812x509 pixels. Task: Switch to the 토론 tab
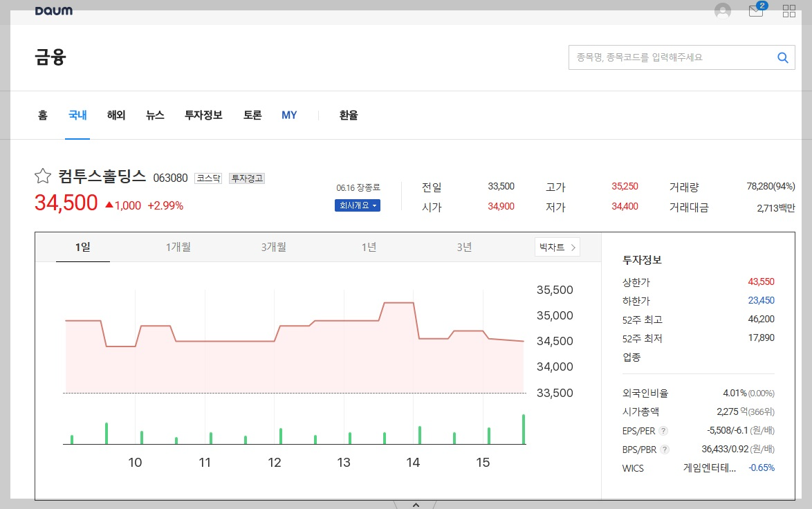coord(252,115)
